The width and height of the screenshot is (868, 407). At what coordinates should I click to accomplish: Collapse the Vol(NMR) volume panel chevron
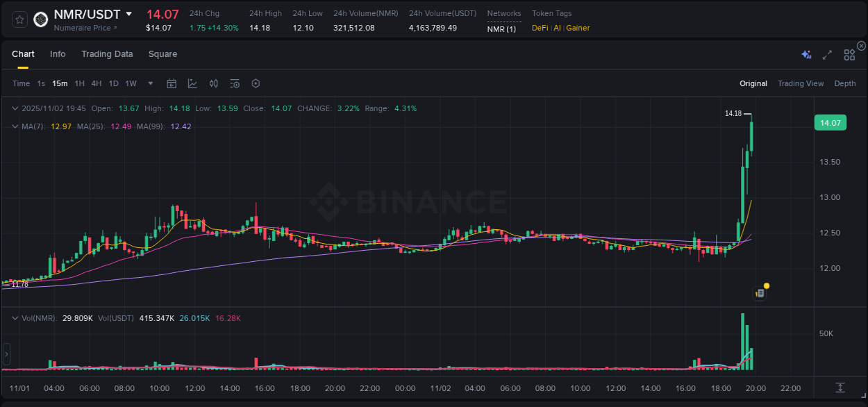pos(15,317)
